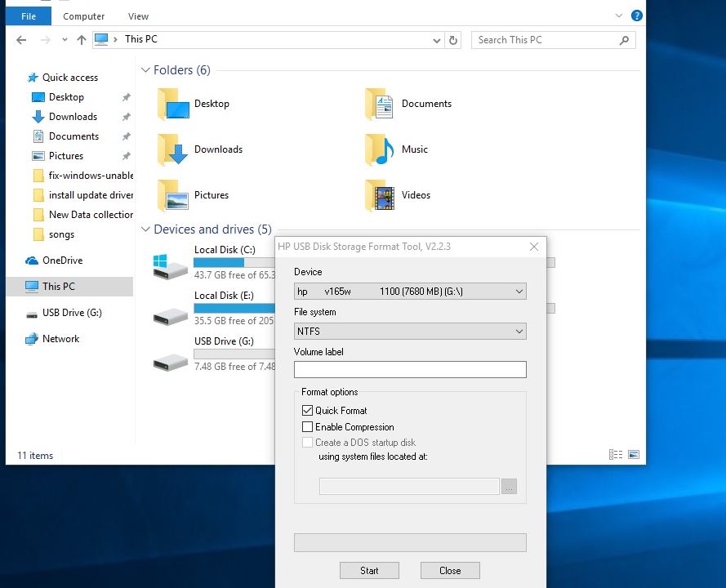Click Start to begin formatting
Screen dimensions: 726x588
[369, 570]
